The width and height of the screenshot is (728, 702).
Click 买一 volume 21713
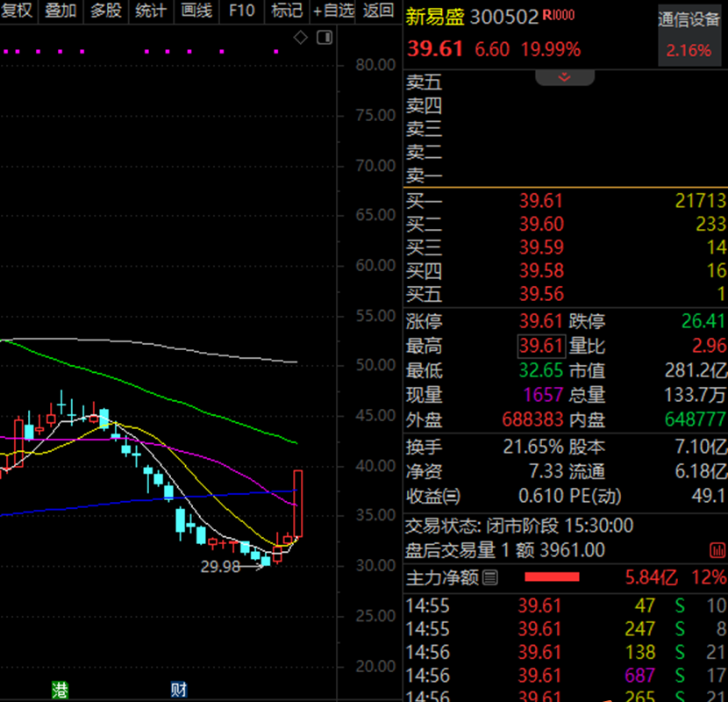coord(700,201)
